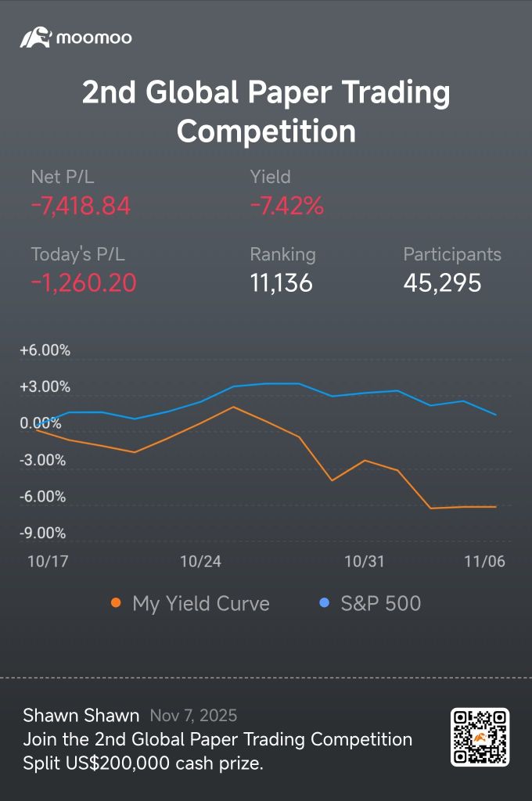This screenshot has width=532, height=801.
Task: Click the 10/24 date on chart axis
Action: click(201, 562)
